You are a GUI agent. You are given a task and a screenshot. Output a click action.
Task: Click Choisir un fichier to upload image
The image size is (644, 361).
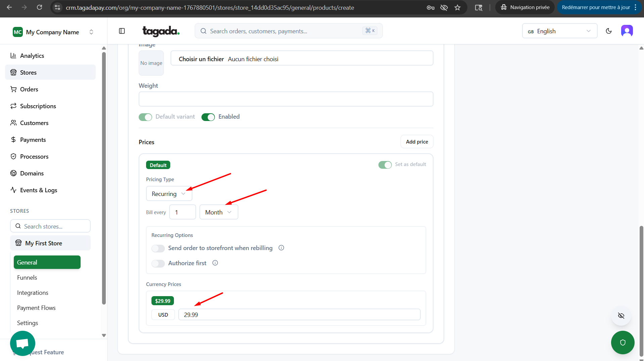[x=201, y=59]
